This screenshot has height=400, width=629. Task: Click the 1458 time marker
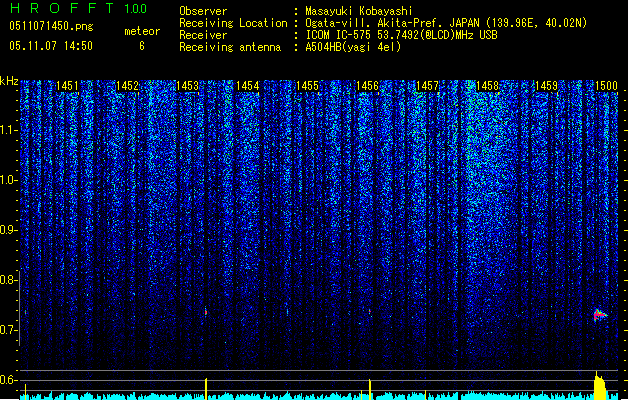coord(487,85)
